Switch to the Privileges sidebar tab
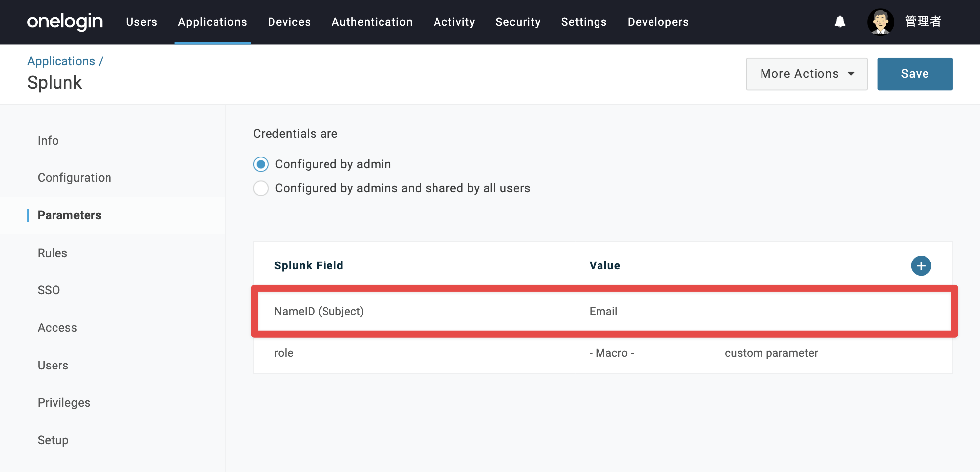Image resolution: width=980 pixels, height=472 pixels. click(x=64, y=403)
